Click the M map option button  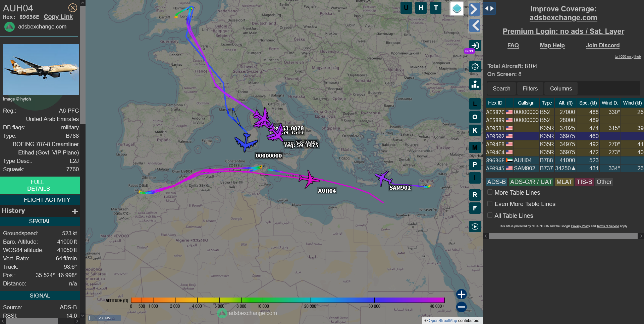tap(475, 147)
